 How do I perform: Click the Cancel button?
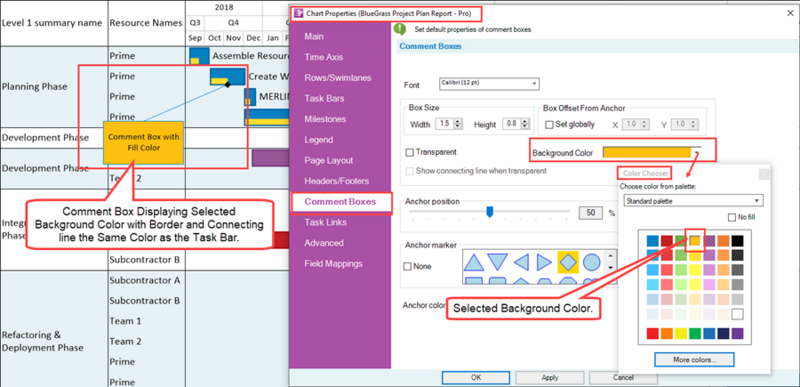tap(623, 378)
